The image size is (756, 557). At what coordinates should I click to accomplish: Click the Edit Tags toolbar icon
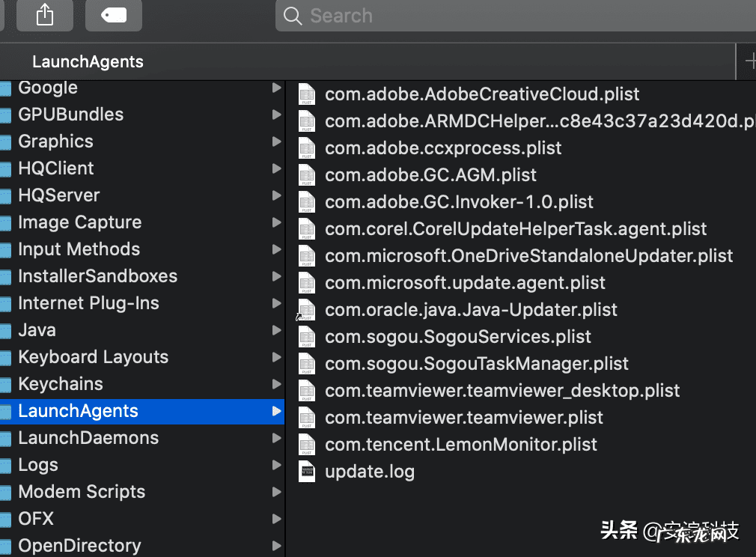pos(113,15)
